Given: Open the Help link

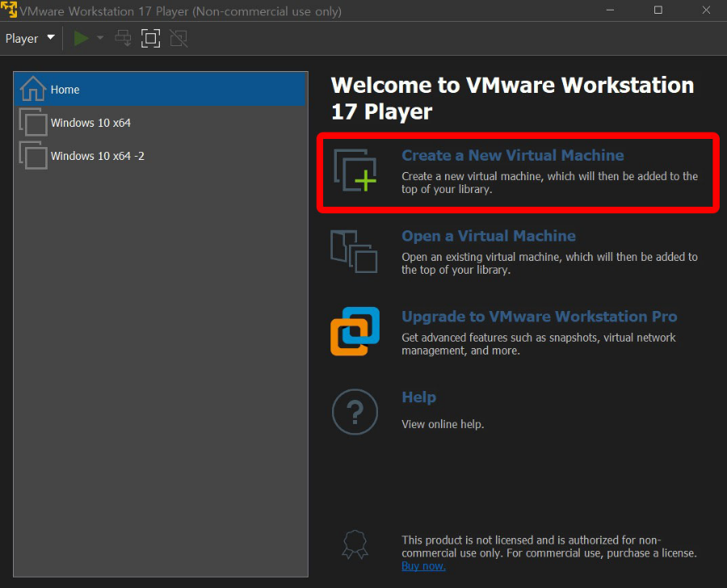Looking at the screenshot, I should pos(418,397).
